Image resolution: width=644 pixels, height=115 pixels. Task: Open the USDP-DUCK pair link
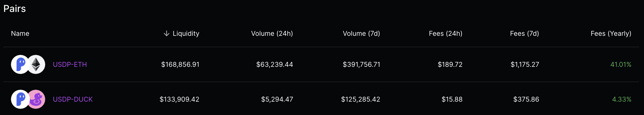73,99
